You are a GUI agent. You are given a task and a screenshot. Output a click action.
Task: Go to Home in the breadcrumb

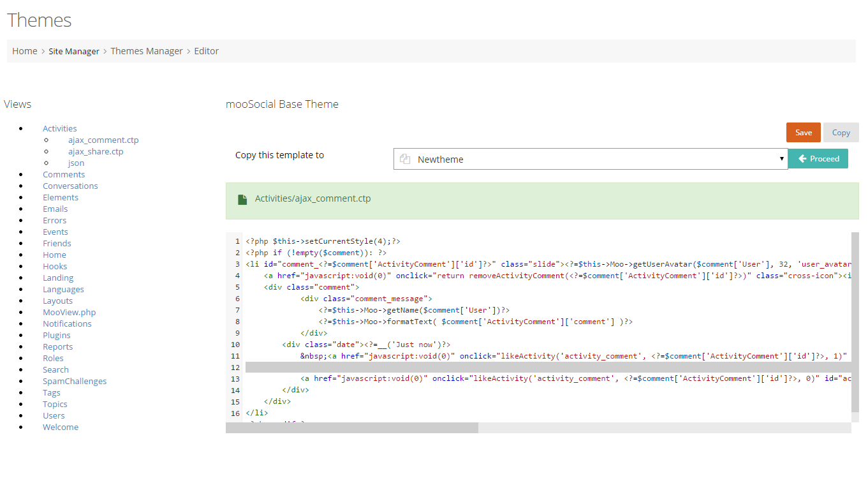[x=25, y=51]
